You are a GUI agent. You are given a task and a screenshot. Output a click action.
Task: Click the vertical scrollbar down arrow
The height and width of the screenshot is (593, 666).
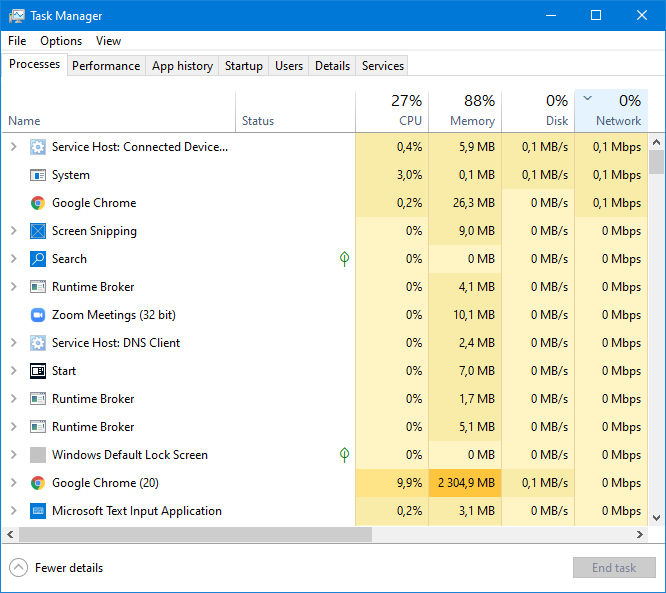657,518
